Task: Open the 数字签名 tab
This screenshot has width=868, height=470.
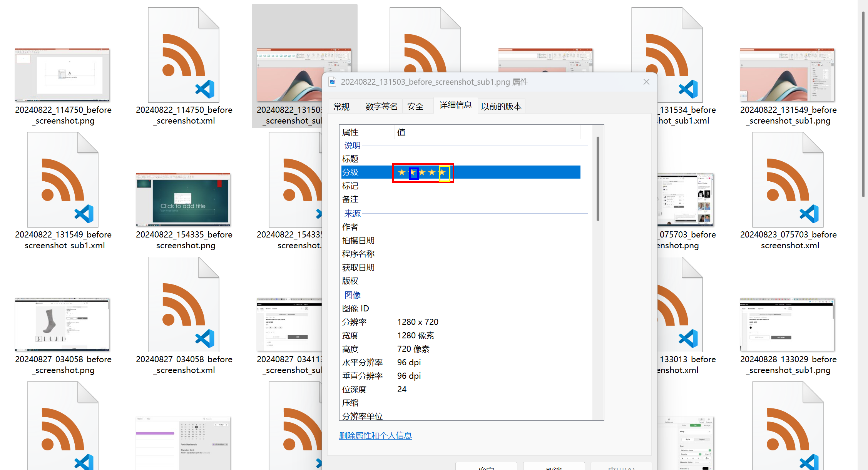Action: coord(381,107)
